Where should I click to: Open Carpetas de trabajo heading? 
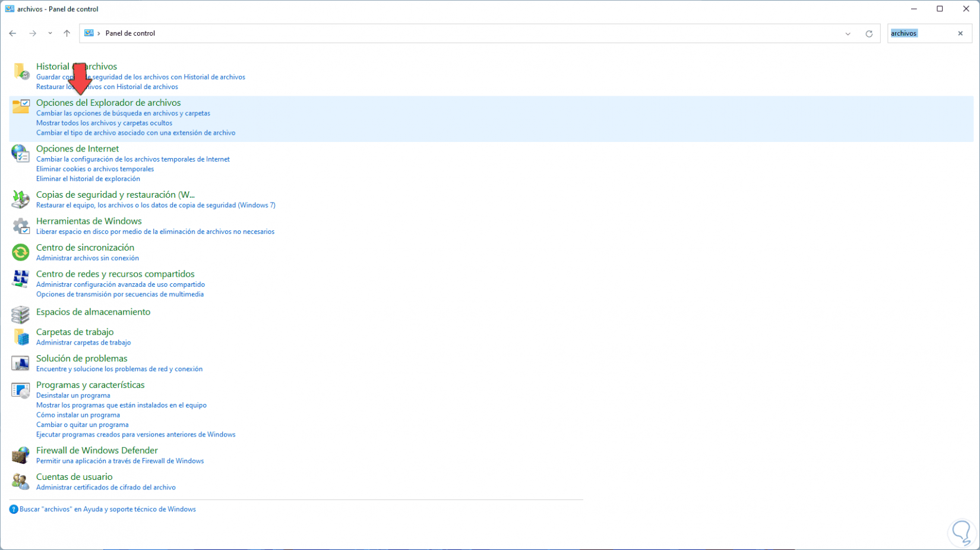click(75, 332)
